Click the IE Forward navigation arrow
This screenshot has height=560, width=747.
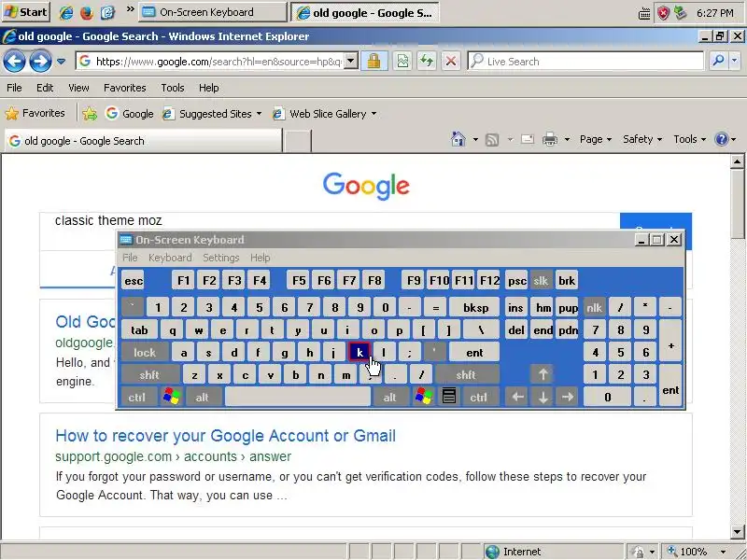[40, 61]
